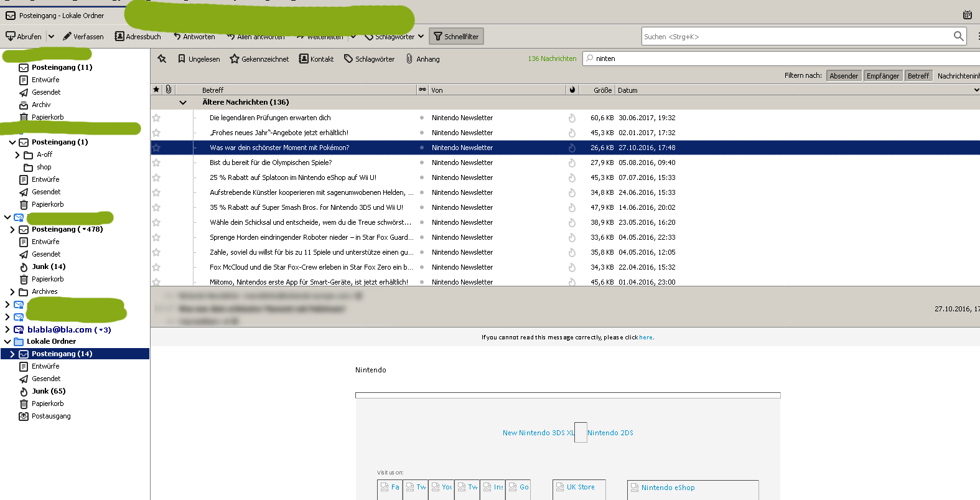Sort messages by the Datum column

pyautogui.click(x=794, y=90)
